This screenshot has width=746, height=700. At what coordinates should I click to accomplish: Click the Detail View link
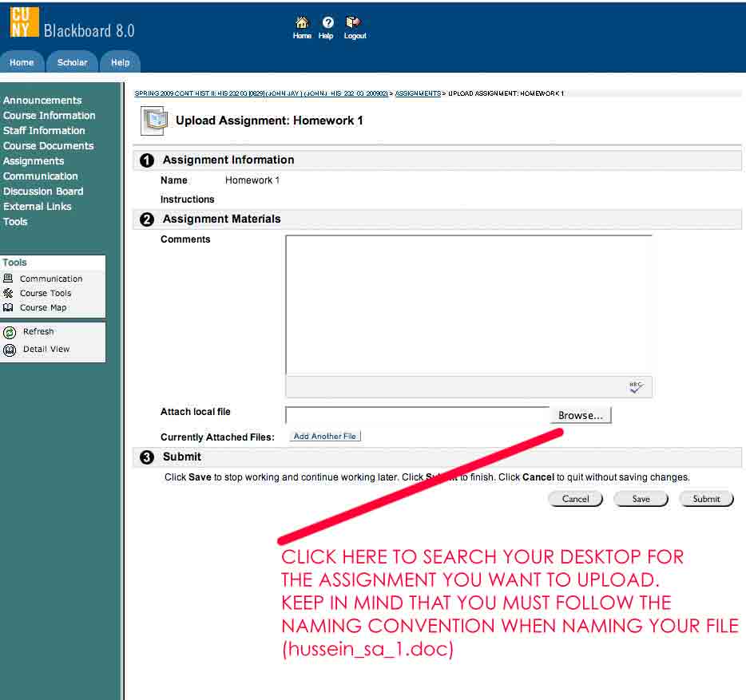[46, 349]
